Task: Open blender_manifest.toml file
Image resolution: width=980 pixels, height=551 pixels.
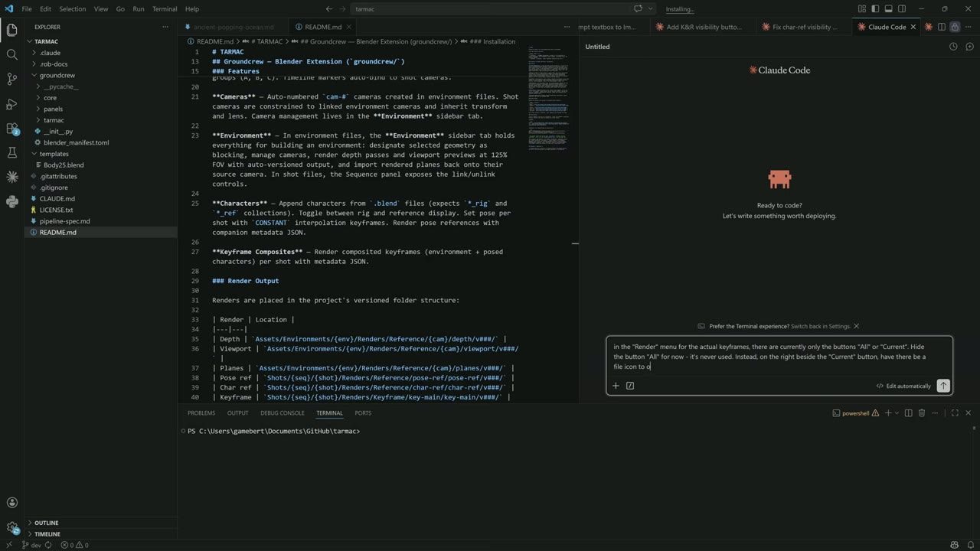Action: pyautogui.click(x=76, y=142)
